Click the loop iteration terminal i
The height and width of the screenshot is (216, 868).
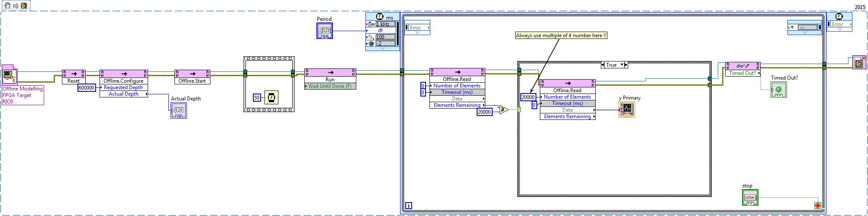(x=408, y=206)
